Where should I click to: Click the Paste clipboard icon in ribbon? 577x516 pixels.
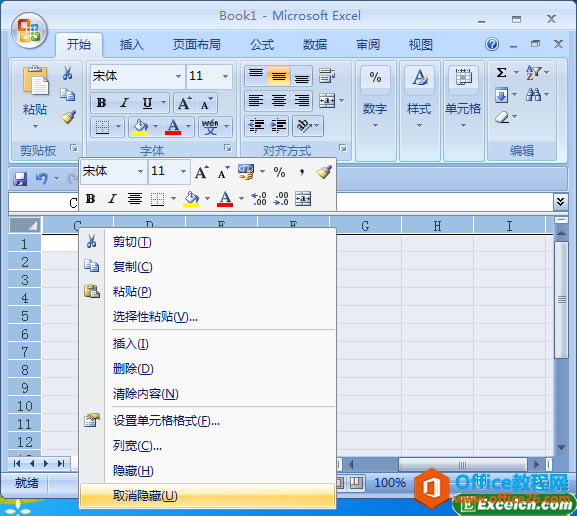35,81
